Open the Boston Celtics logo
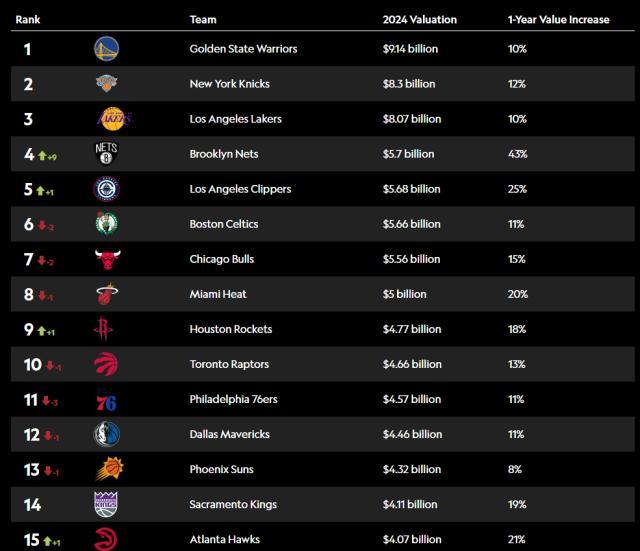 click(106, 224)
